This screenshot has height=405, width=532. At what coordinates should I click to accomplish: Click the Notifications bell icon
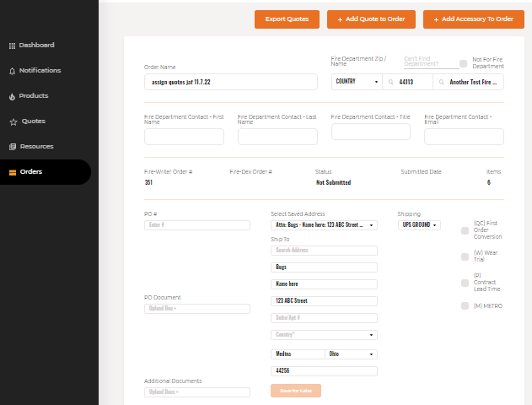click(x=12, y=71)
